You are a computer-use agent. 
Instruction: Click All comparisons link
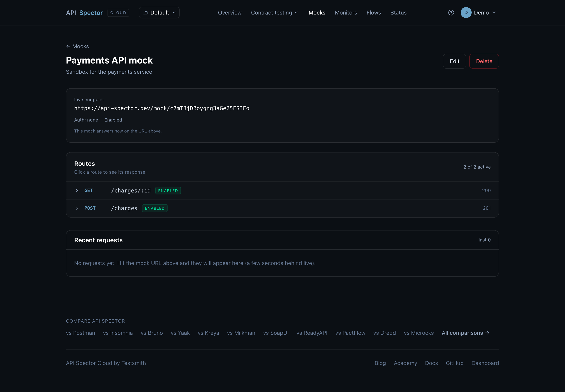click(465, 333)
